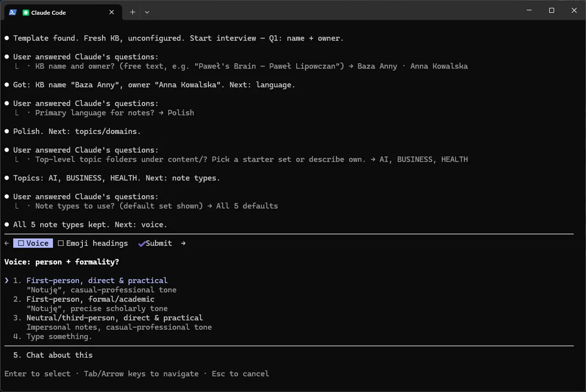The image size is (586, 392).
Task: Switch to the Emoji headings tab
Action: click(93, 244)
